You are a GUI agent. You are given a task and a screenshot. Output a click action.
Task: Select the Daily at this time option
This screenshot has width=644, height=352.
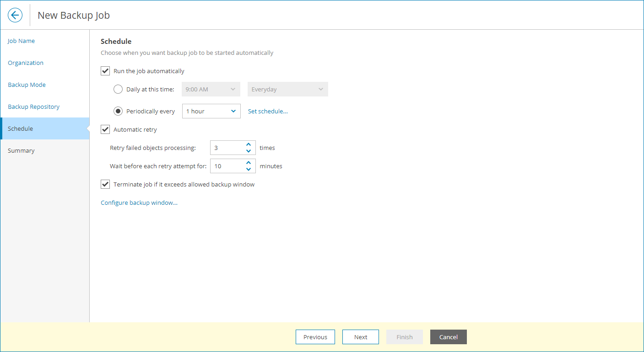click(x=118, y=89)
